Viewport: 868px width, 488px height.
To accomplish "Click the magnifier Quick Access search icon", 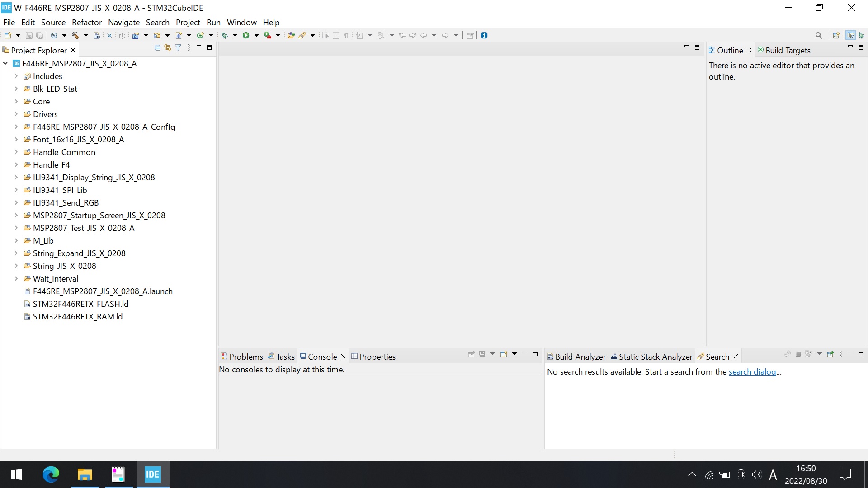I will 819,35.
